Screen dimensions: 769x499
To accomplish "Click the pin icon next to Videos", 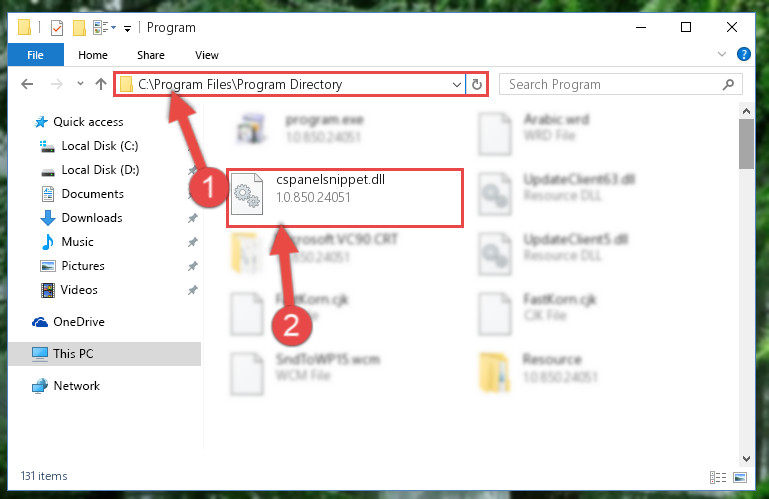I will (x=193, y=290).
